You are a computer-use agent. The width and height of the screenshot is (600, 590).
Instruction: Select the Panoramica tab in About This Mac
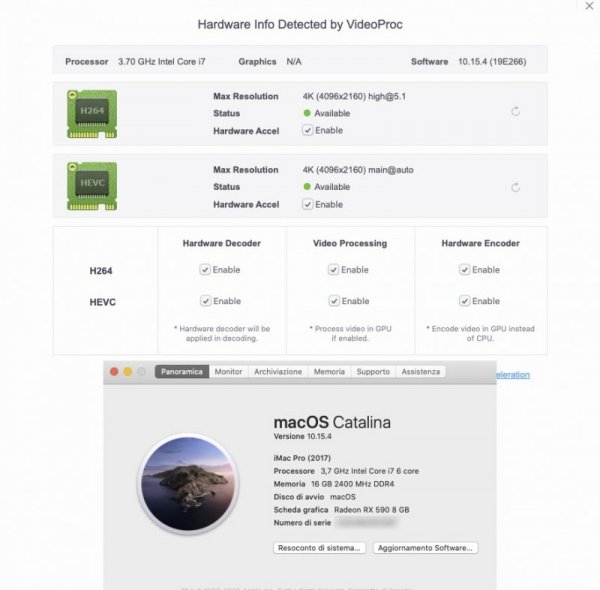182,372
